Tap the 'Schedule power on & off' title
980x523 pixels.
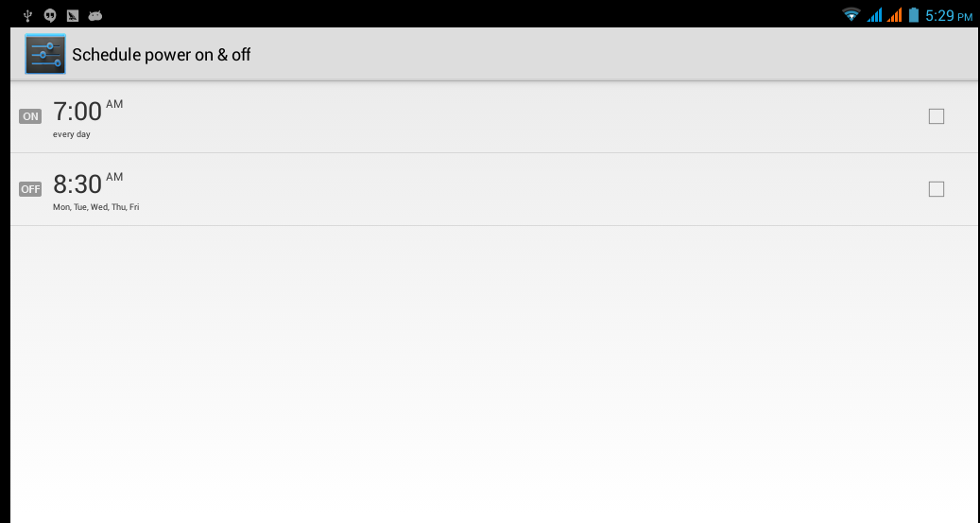(x=162, y=55)
